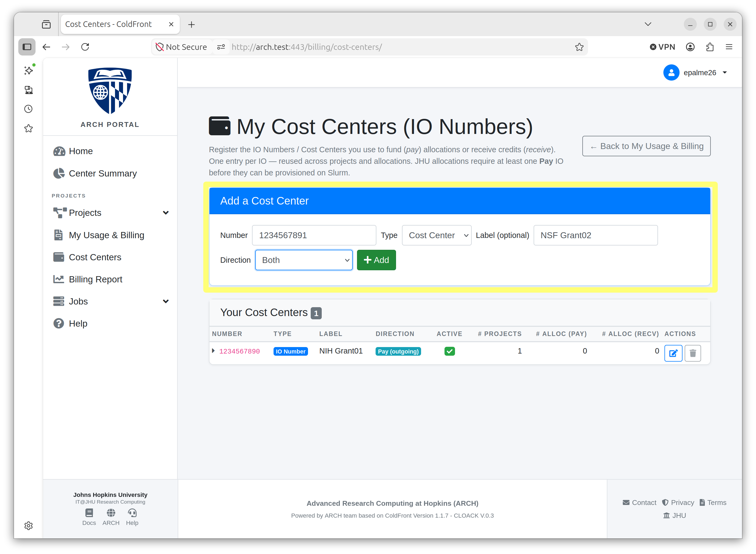Open the Privacy footer link
Viewport: 756px width, 554px height.
click(678, 502)
